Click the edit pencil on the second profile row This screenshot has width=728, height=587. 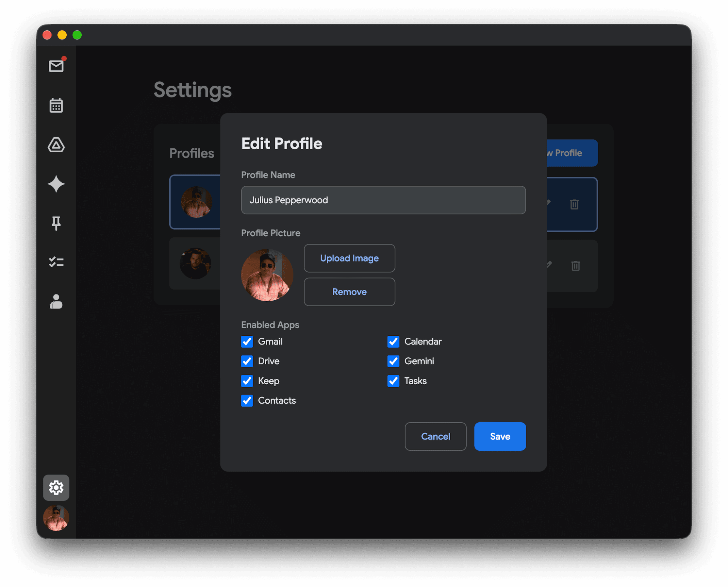pos(550,264)
